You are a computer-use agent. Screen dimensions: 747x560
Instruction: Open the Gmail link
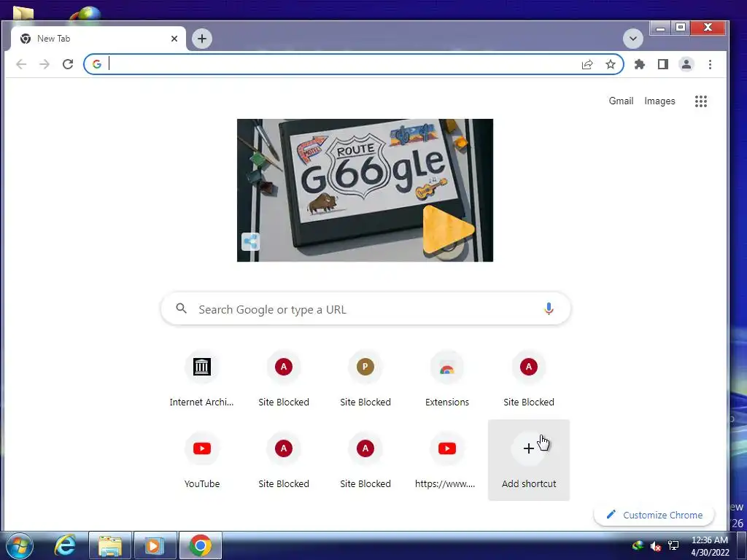point(621,101)
